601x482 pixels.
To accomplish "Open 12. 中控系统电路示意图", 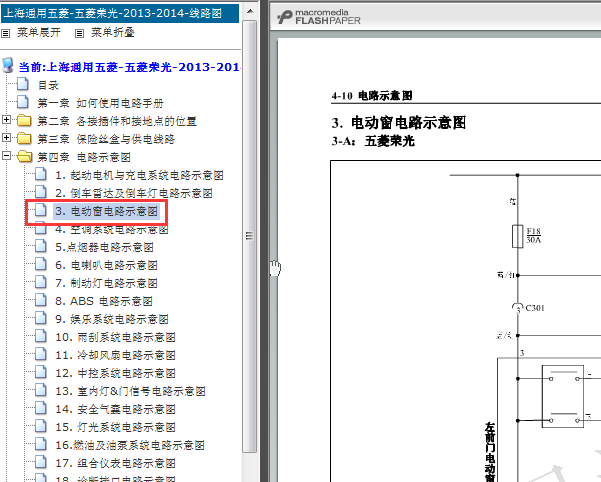I will click(115, 373).
